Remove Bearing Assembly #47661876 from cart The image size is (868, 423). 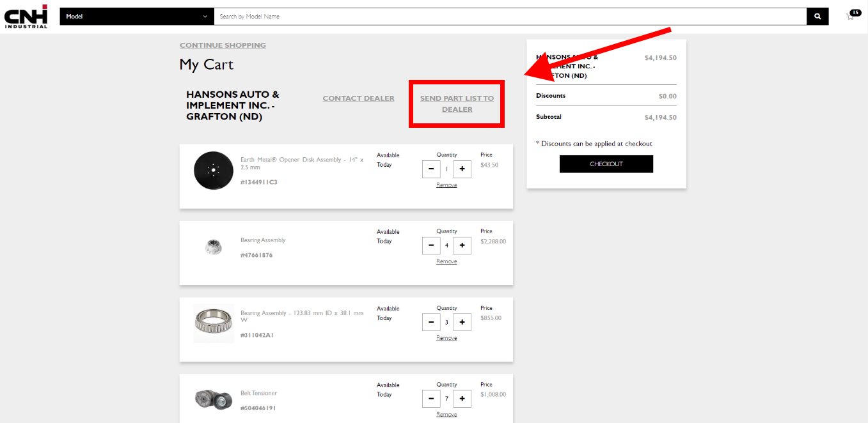point(446,261)
